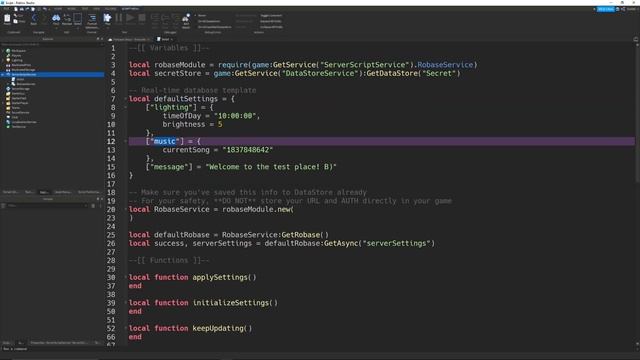This screenshot has width=640, height=360.
Task: Select Never in Debug Errors options
Action: tap(202, 16)
